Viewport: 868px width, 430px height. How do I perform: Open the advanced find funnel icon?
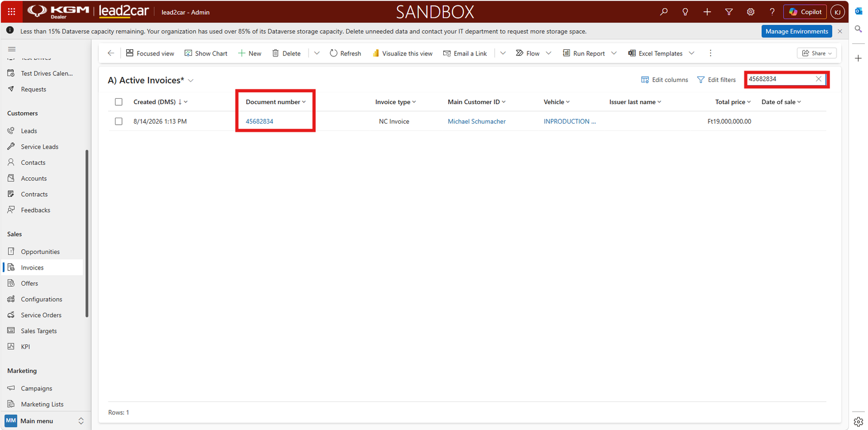(x=729, y=11)
